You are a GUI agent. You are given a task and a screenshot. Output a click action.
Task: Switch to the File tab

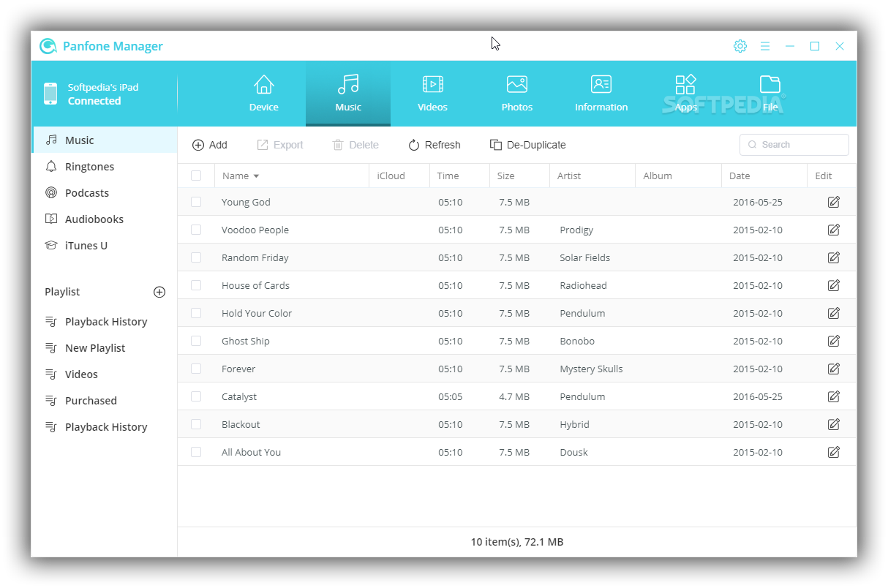point(770,94)
